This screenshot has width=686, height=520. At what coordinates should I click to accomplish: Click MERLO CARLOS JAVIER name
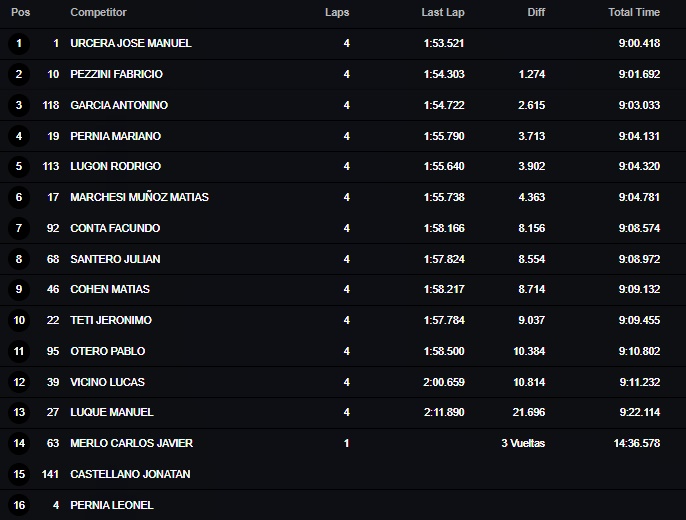tap(131, 443)
